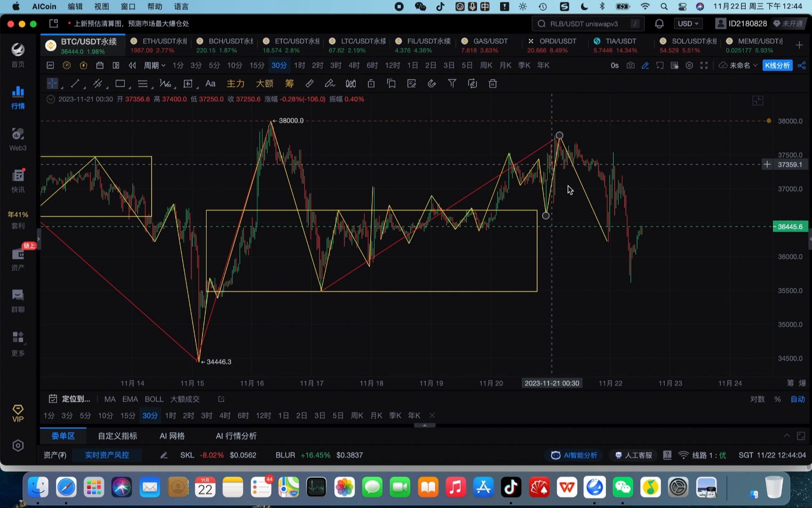Screen dimensions: 812x508
Task: Toggle percent scale mode
Action: click(778, 399)
